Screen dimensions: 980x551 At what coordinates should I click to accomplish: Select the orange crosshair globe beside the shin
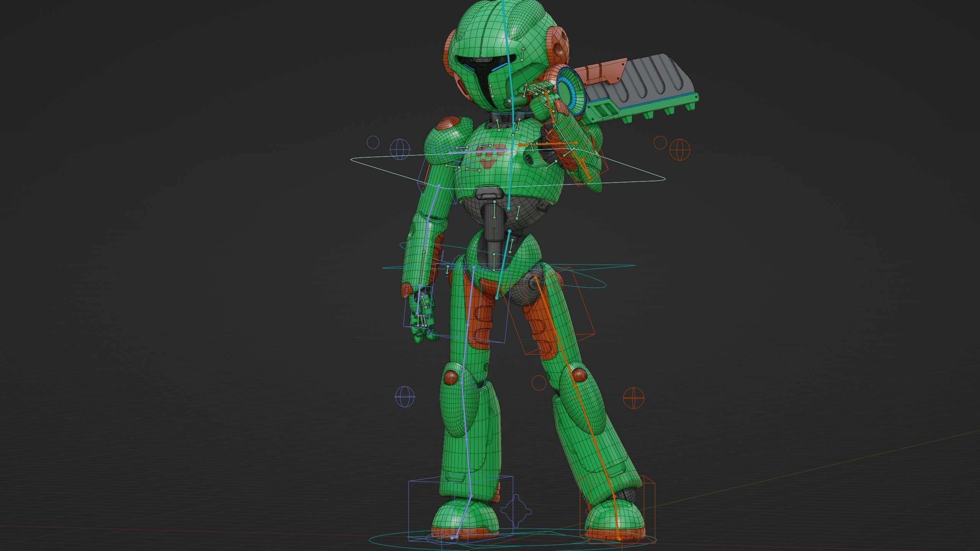[634, 398]
